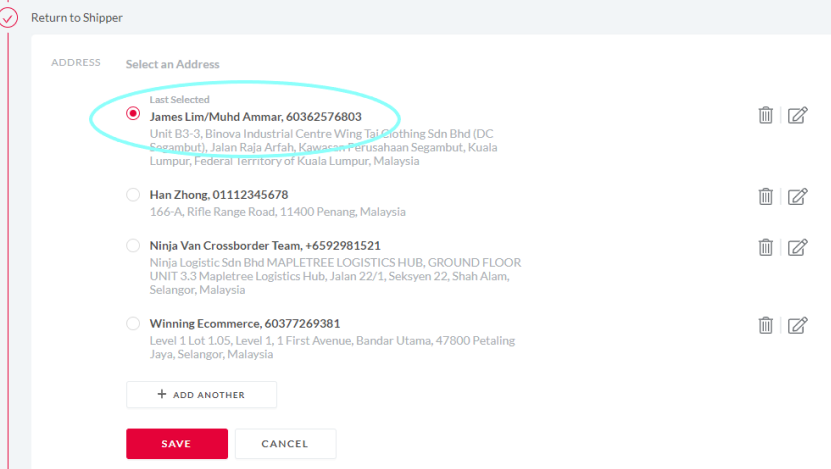Cancel the address selection
Image resolution: width=831 pixels, height=469 pixels.
tap(285, 444)
